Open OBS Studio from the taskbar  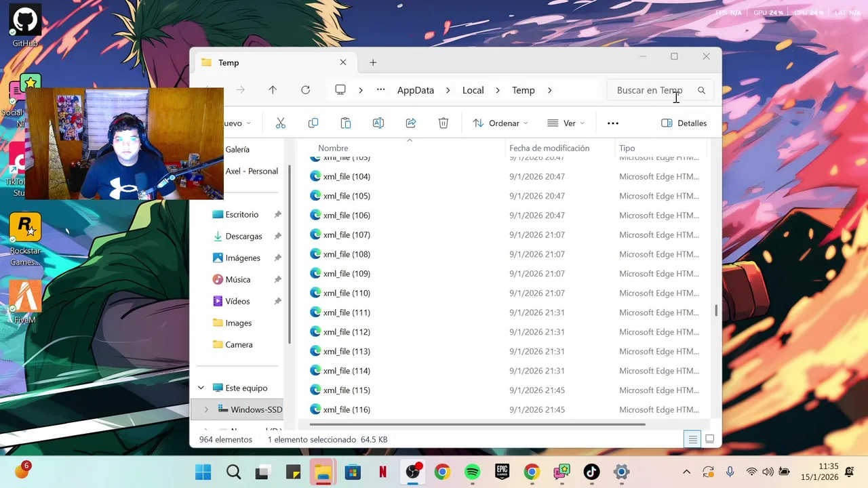(x=413, y=472)
